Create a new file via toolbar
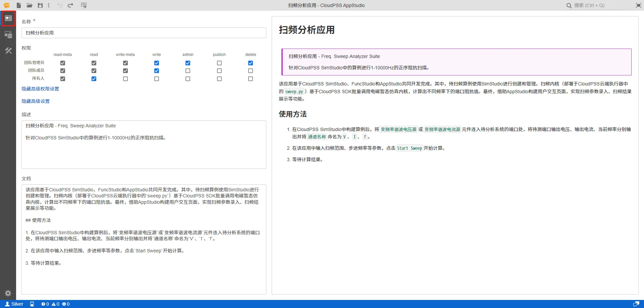The width and height of the screenshot is (644, 308). point(19,5)
